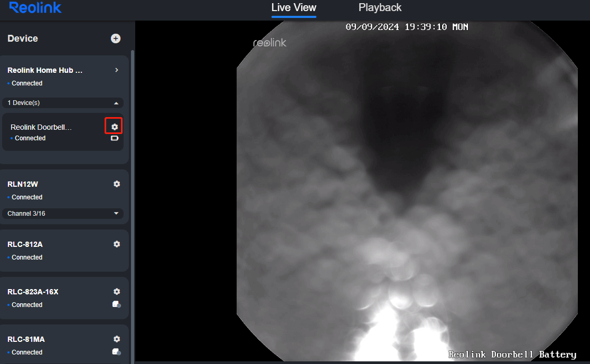
Task: Click Connected status under RLC-823A-16X
Action: pyautogui.click(x=27, y=304)
